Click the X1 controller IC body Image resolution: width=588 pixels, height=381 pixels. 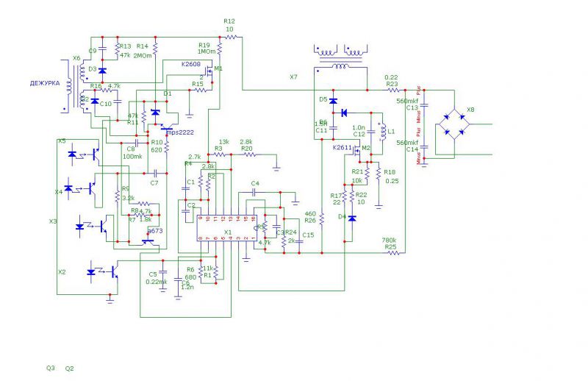228,229
